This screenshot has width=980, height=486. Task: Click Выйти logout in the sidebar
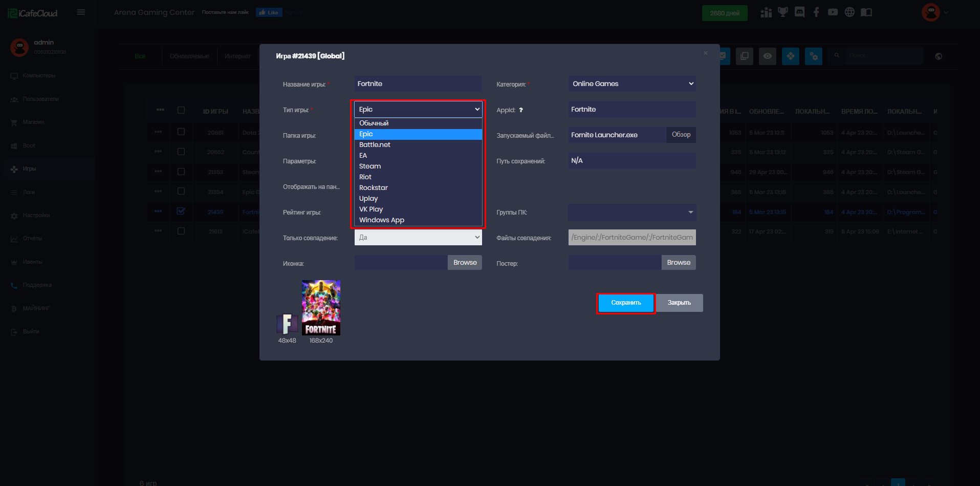(x=31, y=332)
